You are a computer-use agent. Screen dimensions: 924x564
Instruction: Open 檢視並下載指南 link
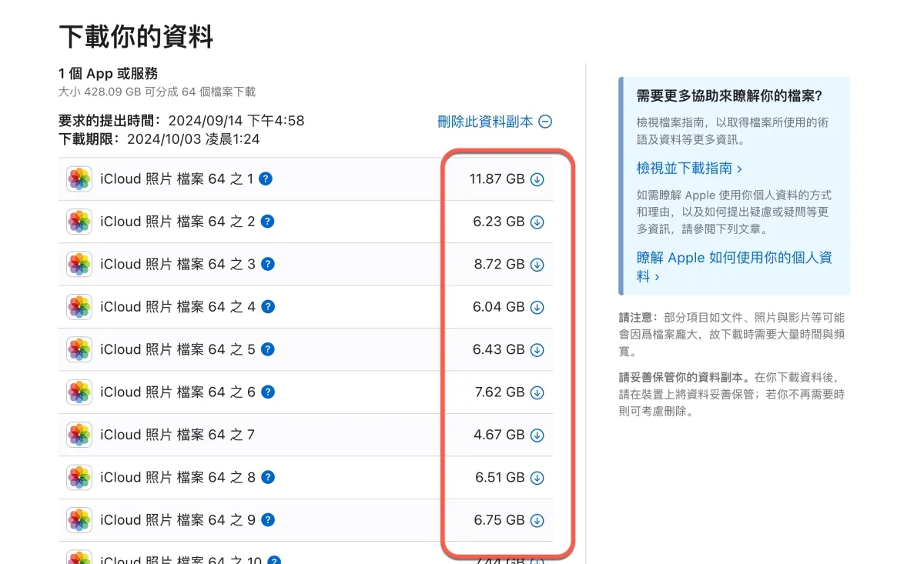coord(689,168)
